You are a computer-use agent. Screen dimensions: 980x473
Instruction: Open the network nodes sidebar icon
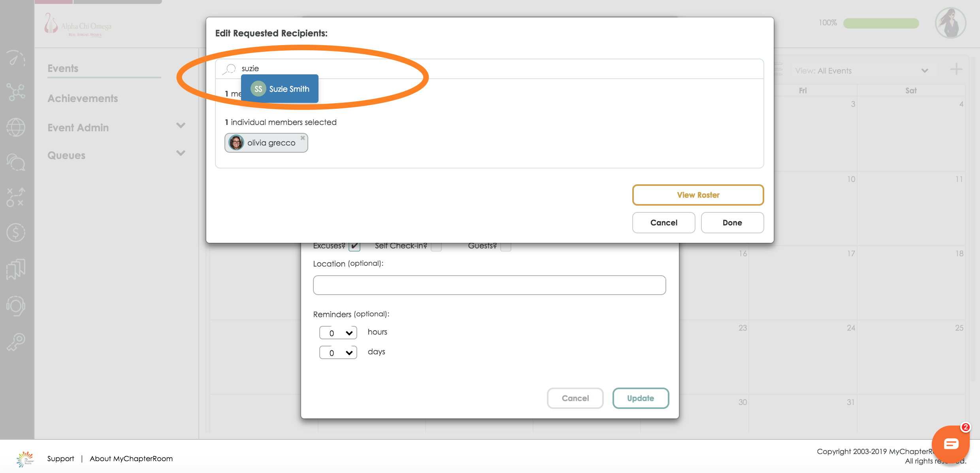(16, 92)
